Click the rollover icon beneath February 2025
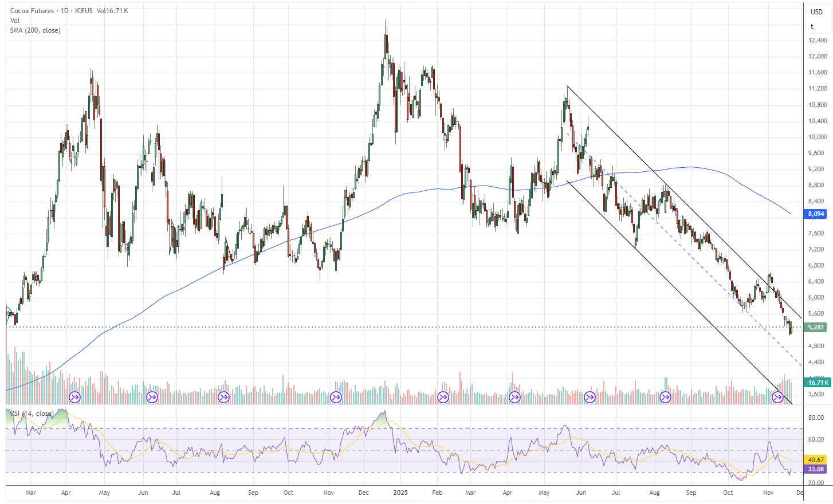 tap(442, 396)
